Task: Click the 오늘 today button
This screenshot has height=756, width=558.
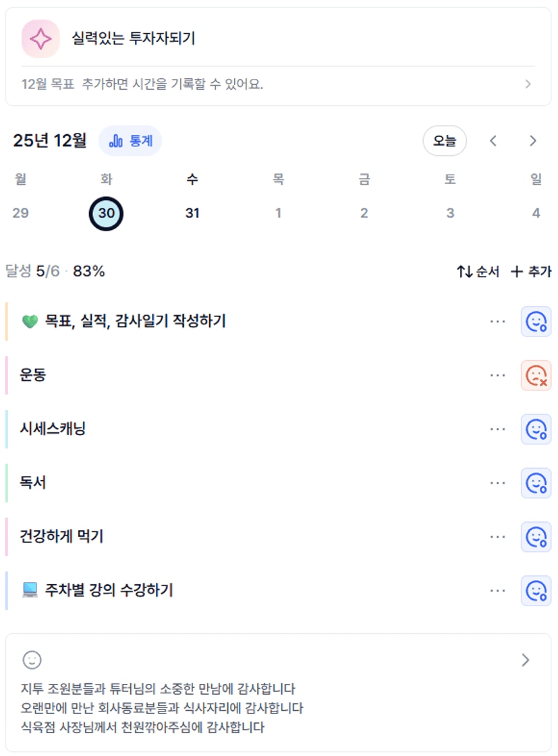Action: tap(445, 141)
